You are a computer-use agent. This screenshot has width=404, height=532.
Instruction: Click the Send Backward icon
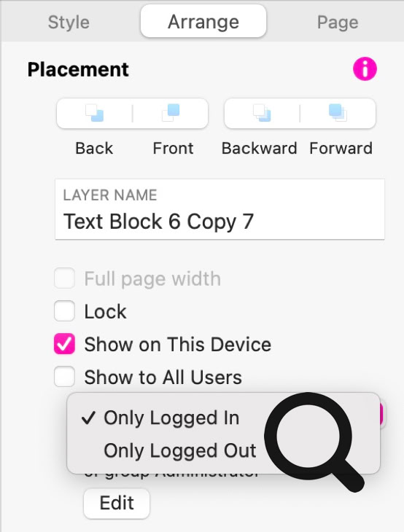pyautogui.click(x=262, y=113)
